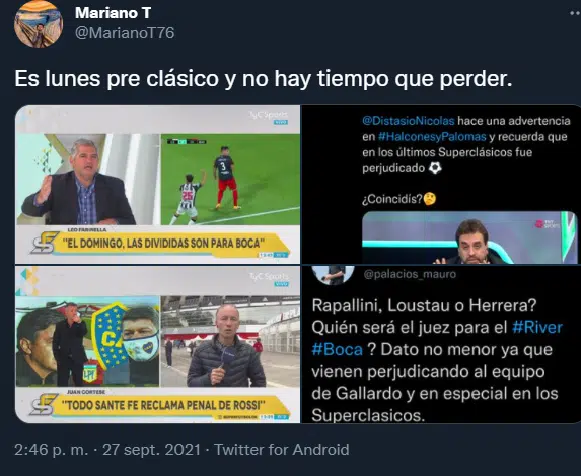
Task: Click the #HalconesyPalomas hashtag
Action: pos(432,137)
